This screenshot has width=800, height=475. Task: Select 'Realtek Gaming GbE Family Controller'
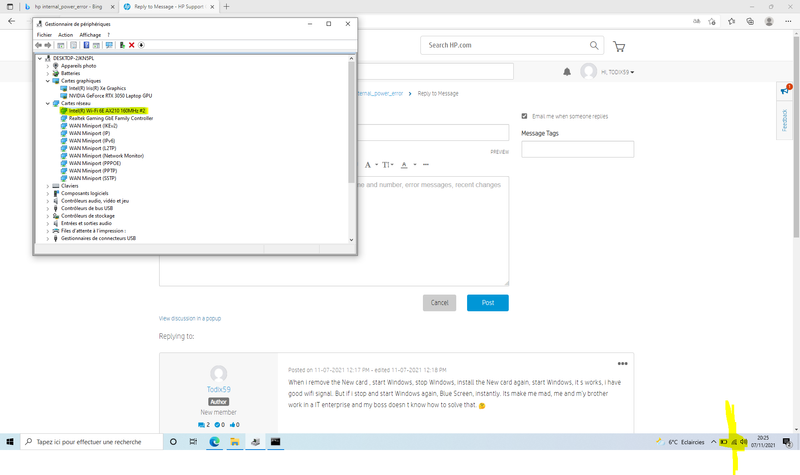[111, 118]
